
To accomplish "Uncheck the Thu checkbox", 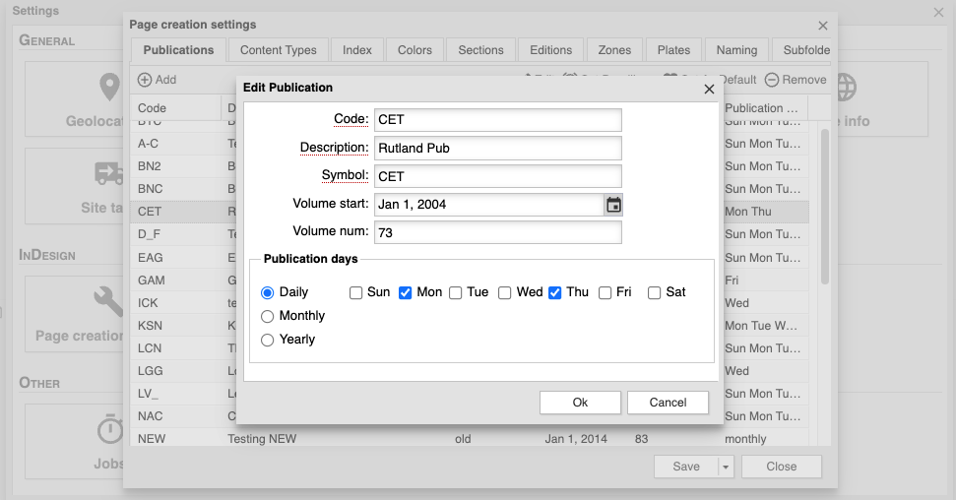I will (x=555, y=293).
